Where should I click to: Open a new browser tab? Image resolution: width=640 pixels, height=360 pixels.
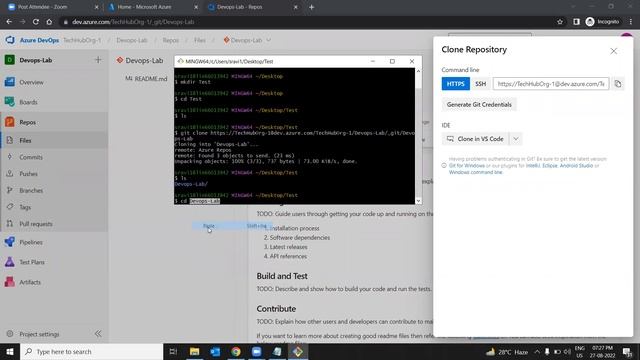click(x=311, y=7)
